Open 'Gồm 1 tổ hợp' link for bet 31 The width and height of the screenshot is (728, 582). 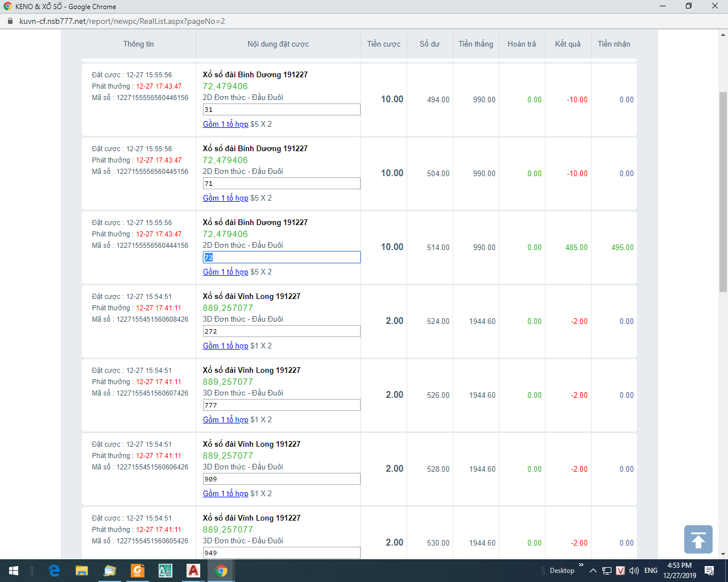pos(226,124)
